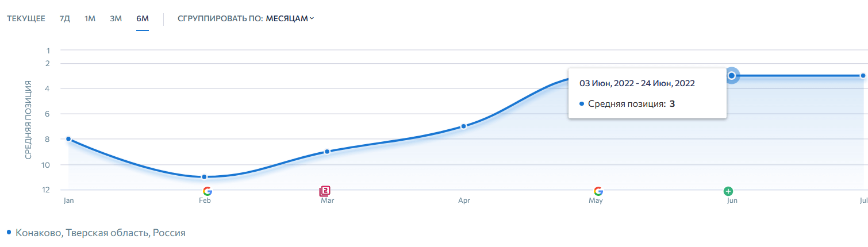Image resolution: width=868 pixels, height=247 pixels.
Task: Click the Средняя позиция value in tooltip
Action: 671,104
